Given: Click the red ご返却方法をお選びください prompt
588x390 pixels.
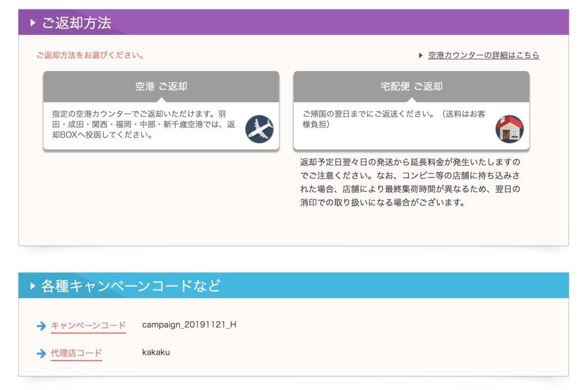Looking at the screenshot, I should (x=90, y=55).
